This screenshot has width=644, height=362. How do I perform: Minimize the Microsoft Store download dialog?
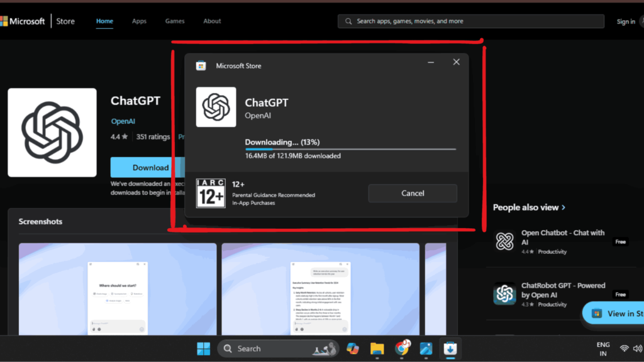[431, 62]
